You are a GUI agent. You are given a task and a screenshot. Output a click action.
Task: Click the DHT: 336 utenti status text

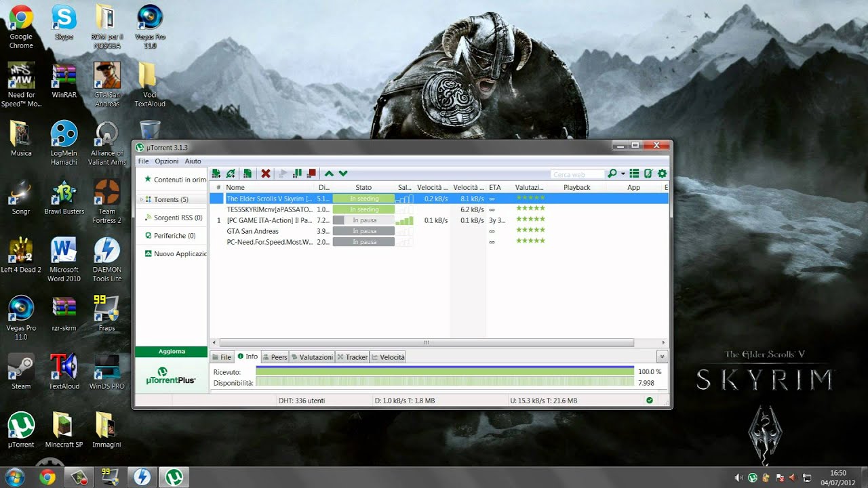302,401
